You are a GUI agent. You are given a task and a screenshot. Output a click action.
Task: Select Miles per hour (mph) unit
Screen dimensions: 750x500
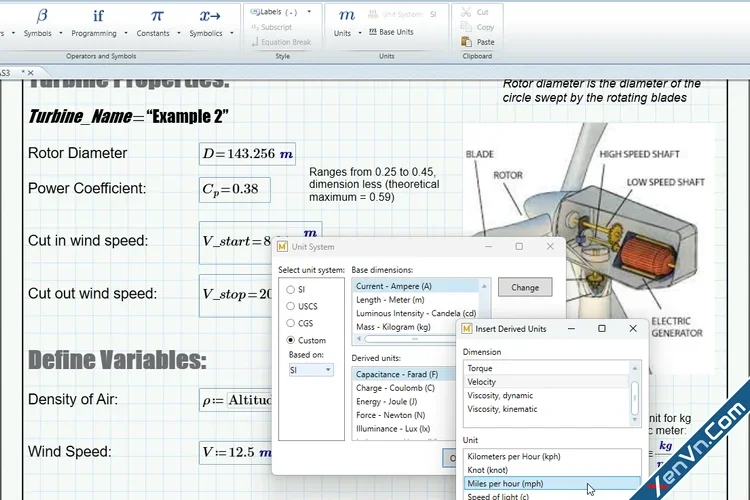tap(552, 484)
